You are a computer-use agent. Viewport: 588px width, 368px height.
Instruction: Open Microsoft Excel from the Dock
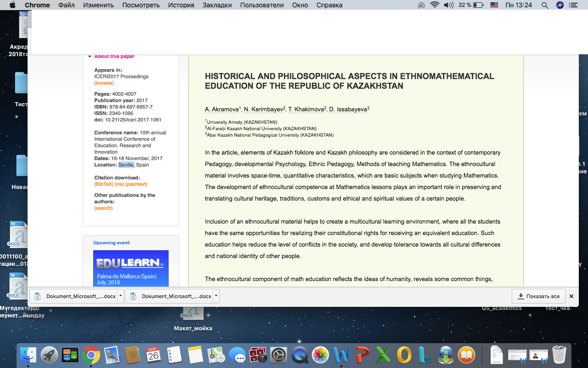point(383,355)
